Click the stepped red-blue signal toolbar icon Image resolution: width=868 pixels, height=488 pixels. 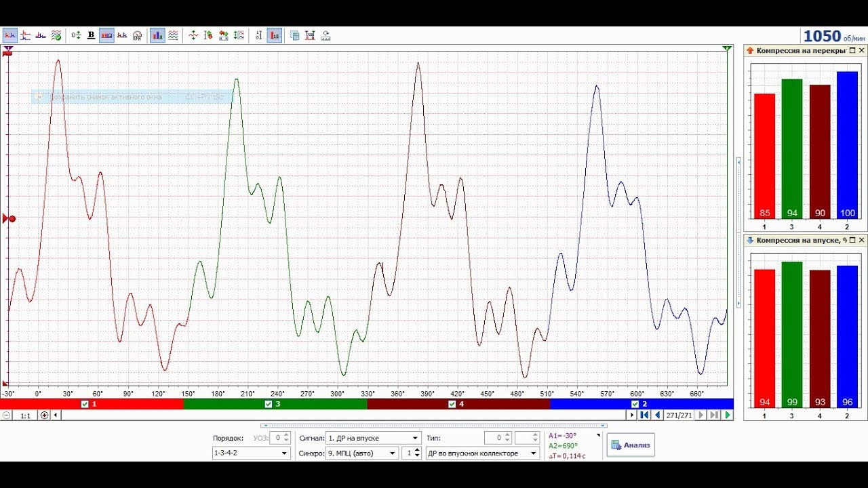tap(25, 35)
